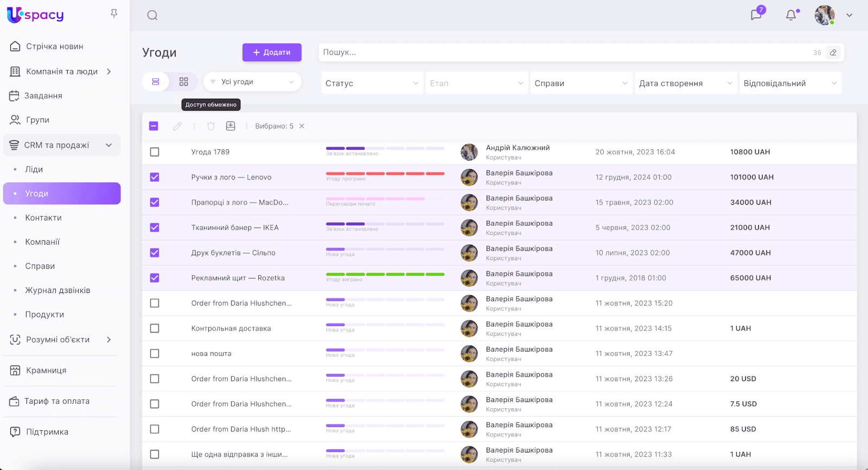
Task: Click the search magnifier icon in top bar
Action: pyautogui.click(x=152, y=15)
